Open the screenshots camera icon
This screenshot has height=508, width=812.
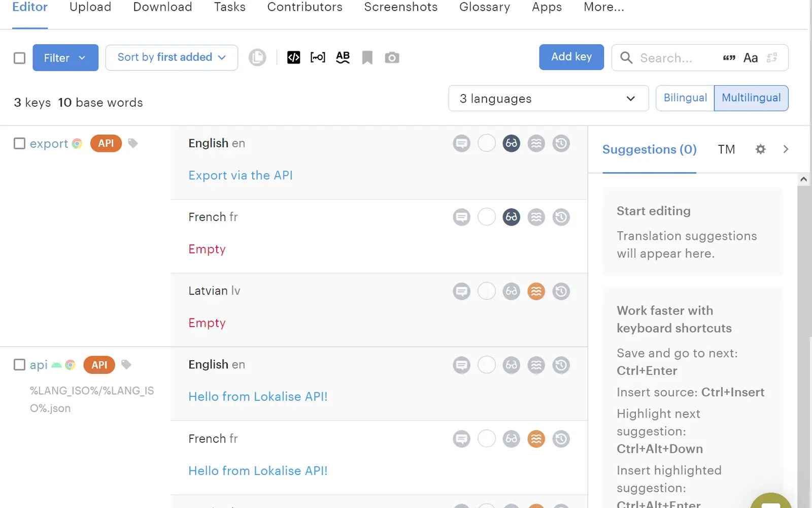click(392, 57)
